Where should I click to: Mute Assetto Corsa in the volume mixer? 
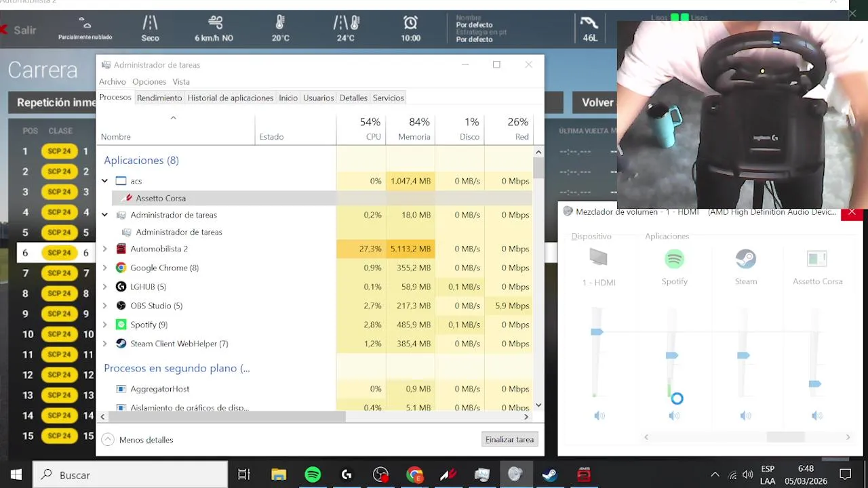tap(817, 415)
